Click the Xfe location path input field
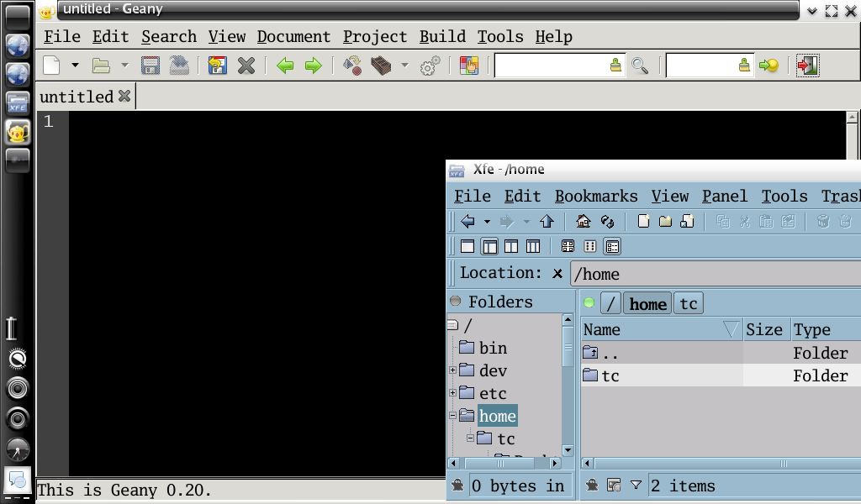Viewport: 861px width, 504px height. (x=715, y=274)
